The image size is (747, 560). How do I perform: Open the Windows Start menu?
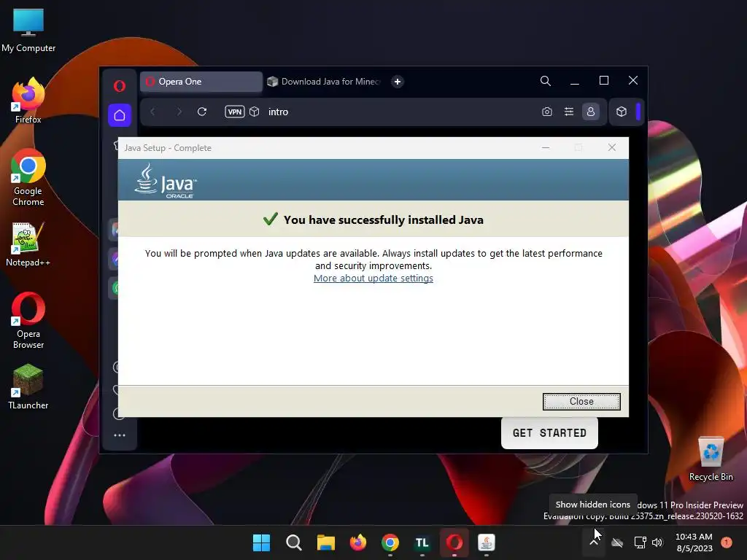pos(261,542)
